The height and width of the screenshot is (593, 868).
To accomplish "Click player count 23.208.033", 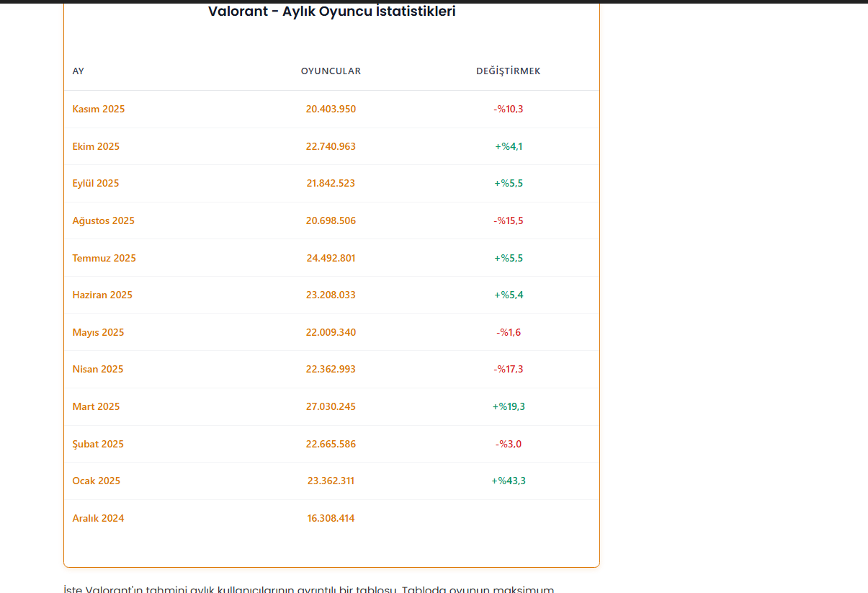I will [331, 295].
